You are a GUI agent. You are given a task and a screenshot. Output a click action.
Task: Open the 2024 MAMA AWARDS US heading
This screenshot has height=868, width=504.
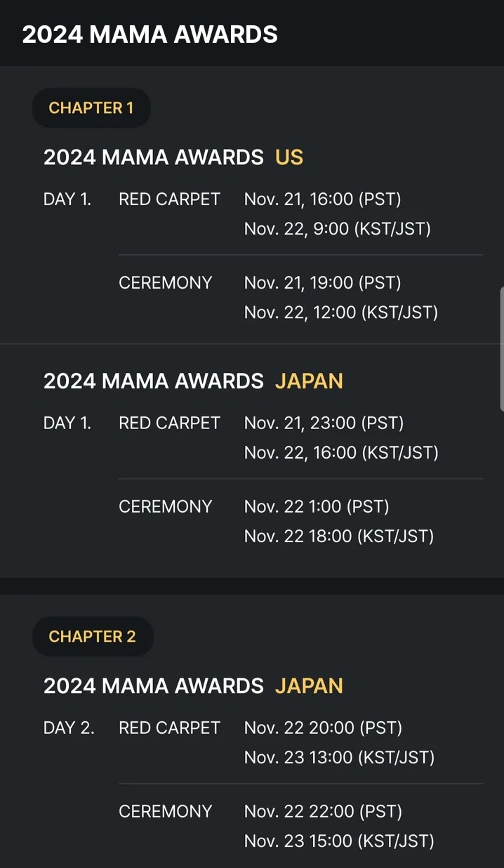point(173,157)
